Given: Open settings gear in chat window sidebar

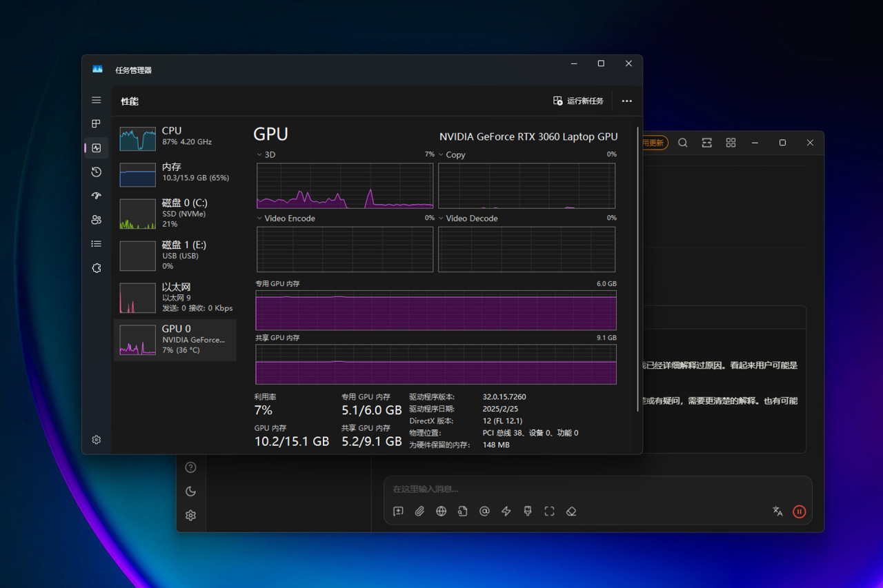Looking at the screenshot, I should pyautogui.click(x=191, y=516).
